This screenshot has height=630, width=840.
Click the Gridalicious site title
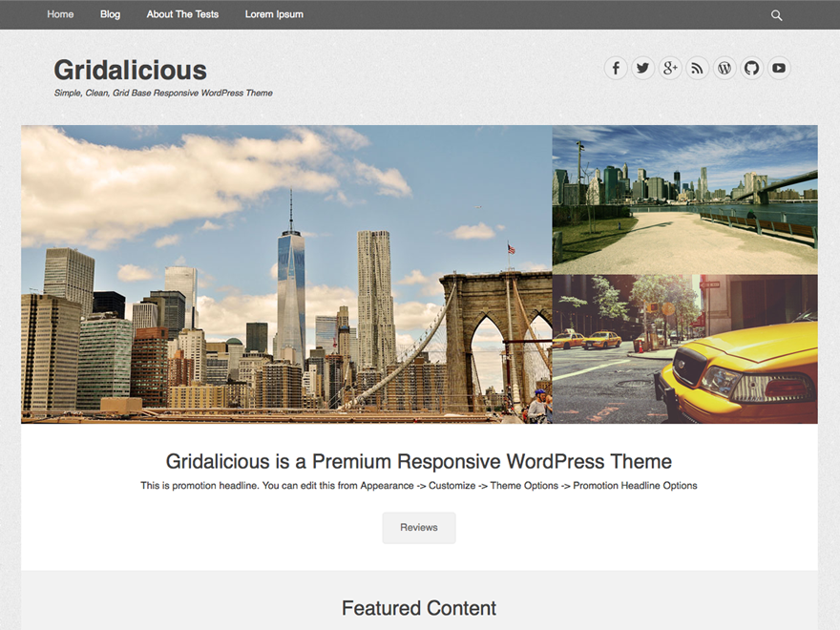(x=130, y=71)
